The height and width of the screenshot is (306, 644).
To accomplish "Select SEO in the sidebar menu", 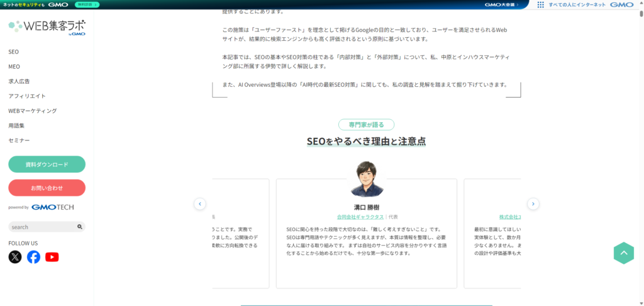I will (13, 52).
